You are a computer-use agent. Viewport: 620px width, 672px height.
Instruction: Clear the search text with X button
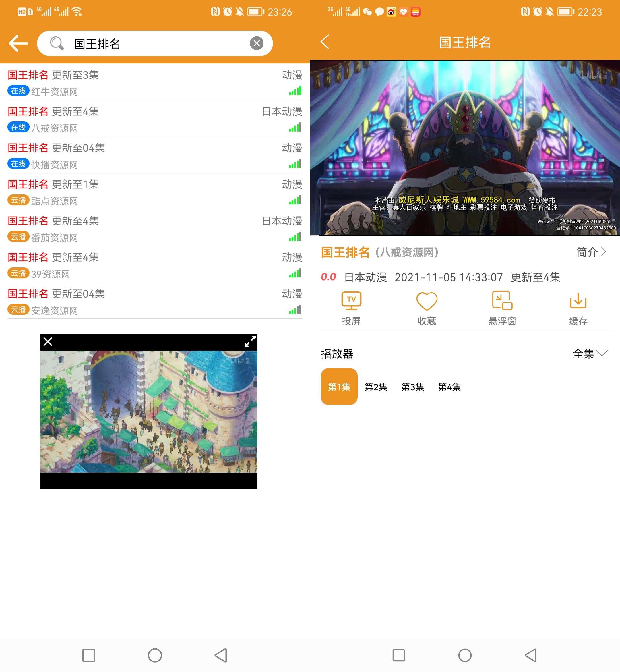(257, 43)
